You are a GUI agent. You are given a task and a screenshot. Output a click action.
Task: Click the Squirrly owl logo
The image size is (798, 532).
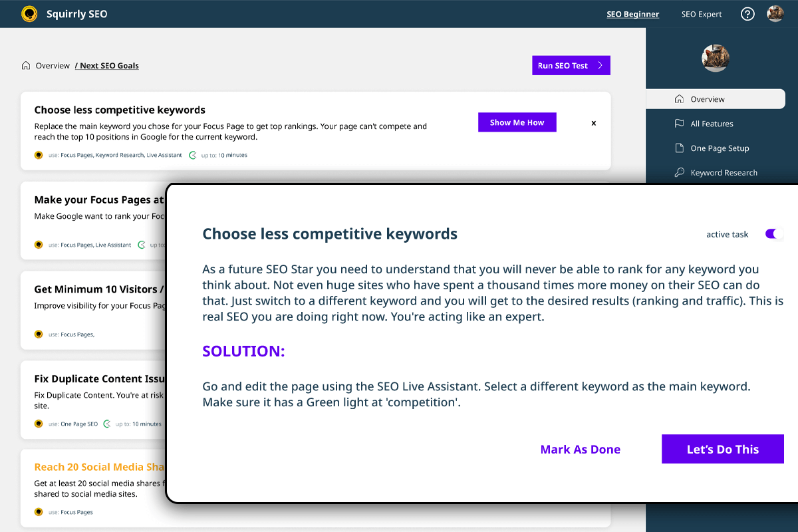(29, 13)
